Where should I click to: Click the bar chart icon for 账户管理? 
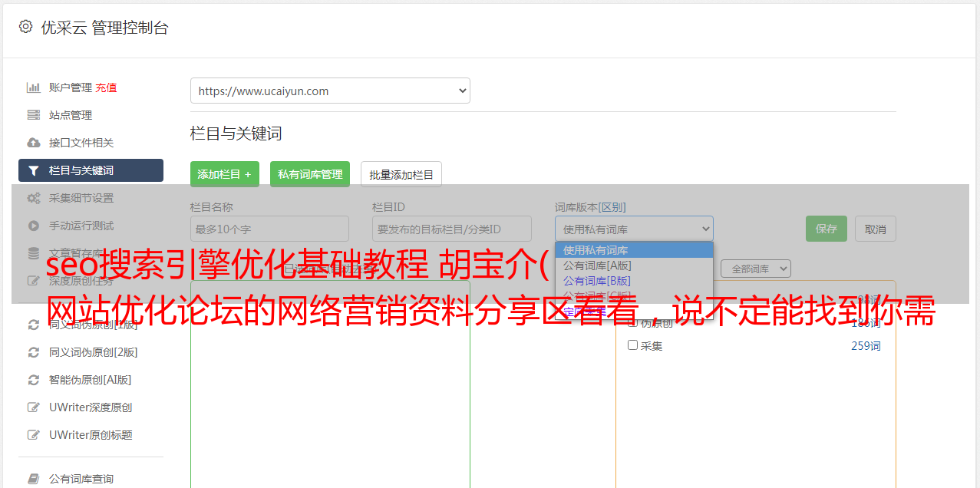[x=34, y=87]
